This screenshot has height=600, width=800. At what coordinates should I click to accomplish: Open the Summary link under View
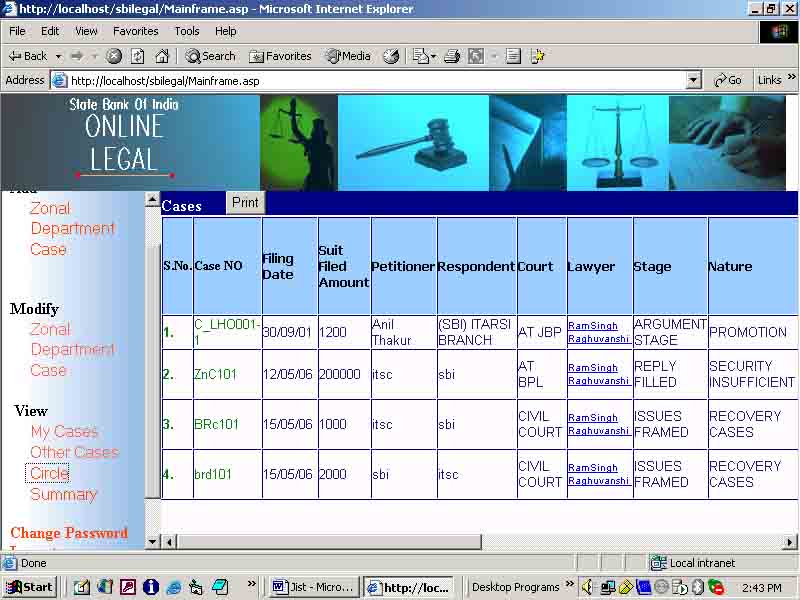(x=63, y=494)
